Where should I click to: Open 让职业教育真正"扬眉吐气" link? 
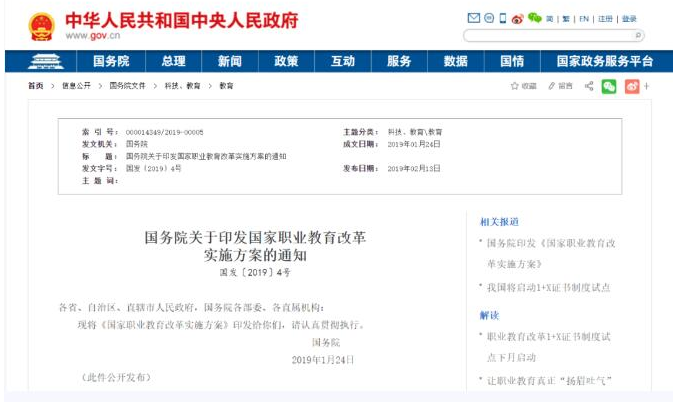pos(549,381)
